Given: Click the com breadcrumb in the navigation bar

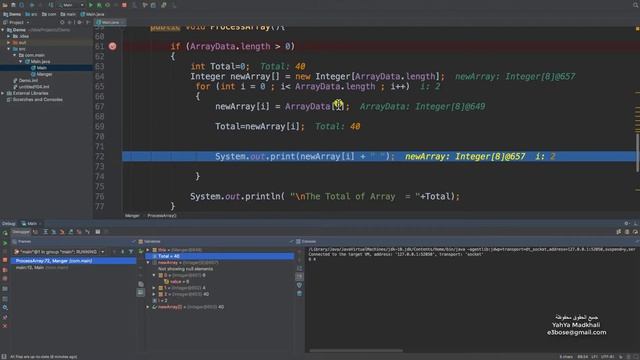Looking at the screenshot, I should pos(49,14).
